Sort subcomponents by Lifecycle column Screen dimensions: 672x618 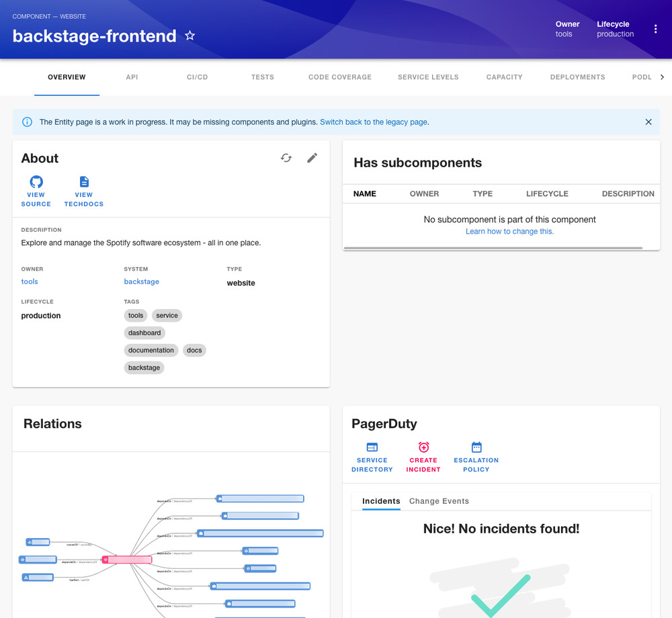[547, 193]
